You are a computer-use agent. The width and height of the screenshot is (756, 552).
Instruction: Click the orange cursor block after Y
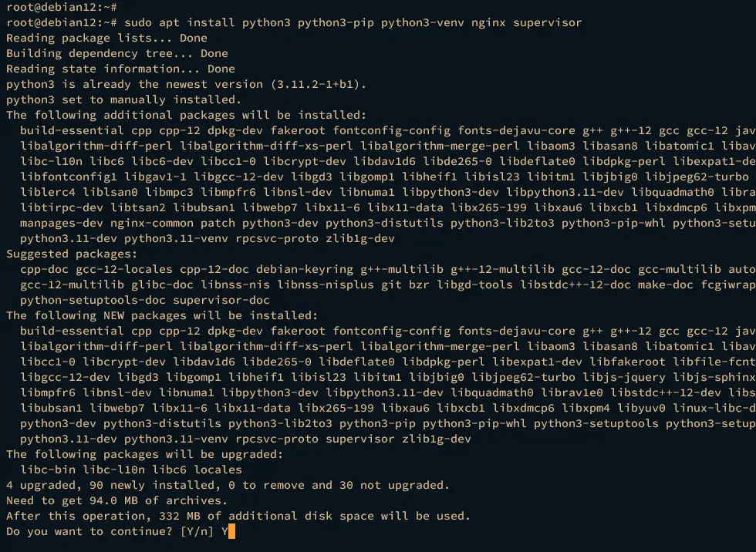[x=231, y=532]
